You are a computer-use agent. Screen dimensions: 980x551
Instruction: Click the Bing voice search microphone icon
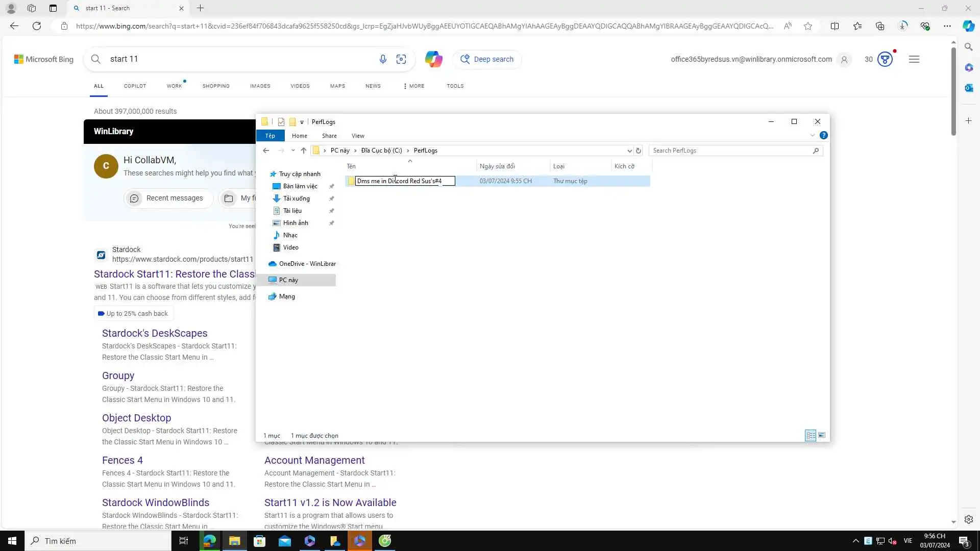point(383,59)
